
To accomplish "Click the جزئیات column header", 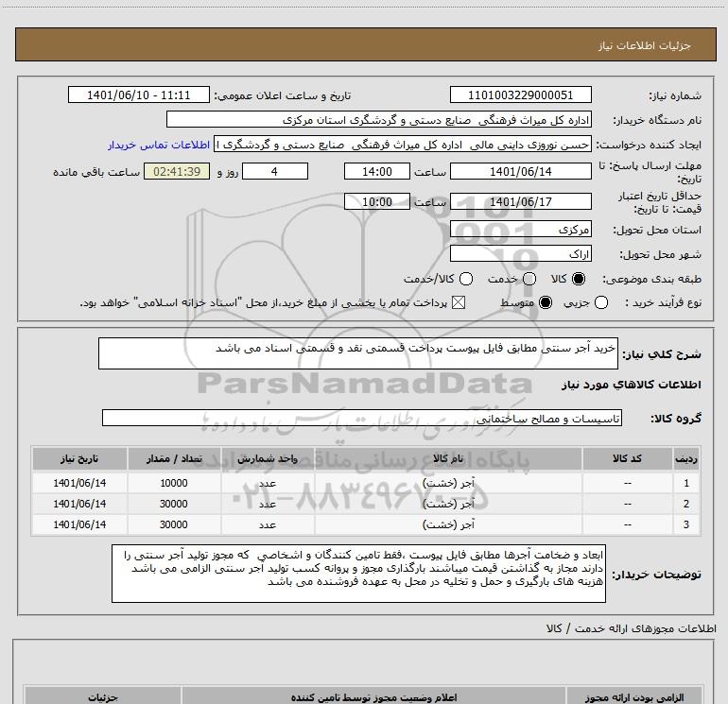I will 103,696.
